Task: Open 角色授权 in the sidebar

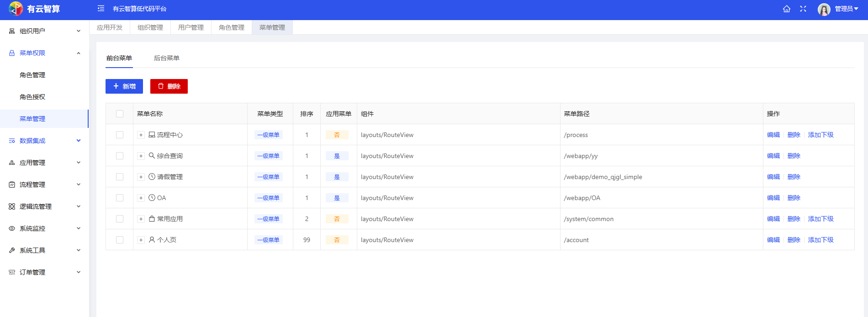Action: coord(32,97)
